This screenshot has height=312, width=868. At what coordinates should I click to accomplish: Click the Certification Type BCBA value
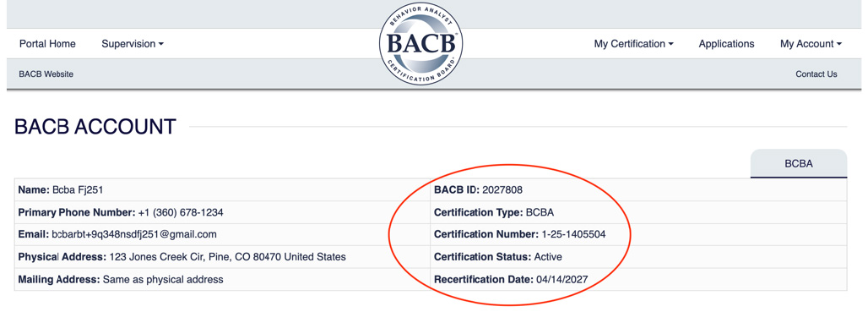tap(540, 212)
